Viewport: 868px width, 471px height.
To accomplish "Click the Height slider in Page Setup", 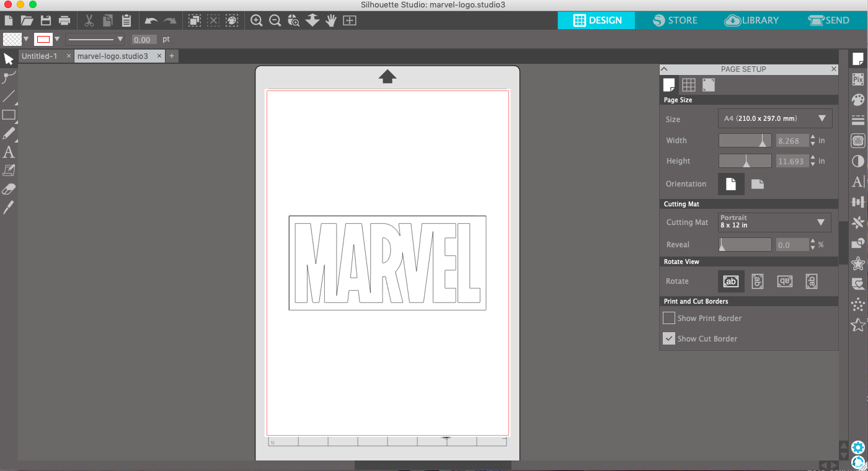I will pos(745,161).
